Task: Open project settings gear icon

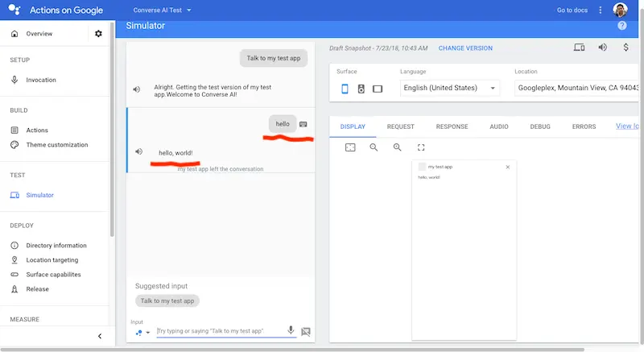Action: pyautogui.click(x=98, y=34)
